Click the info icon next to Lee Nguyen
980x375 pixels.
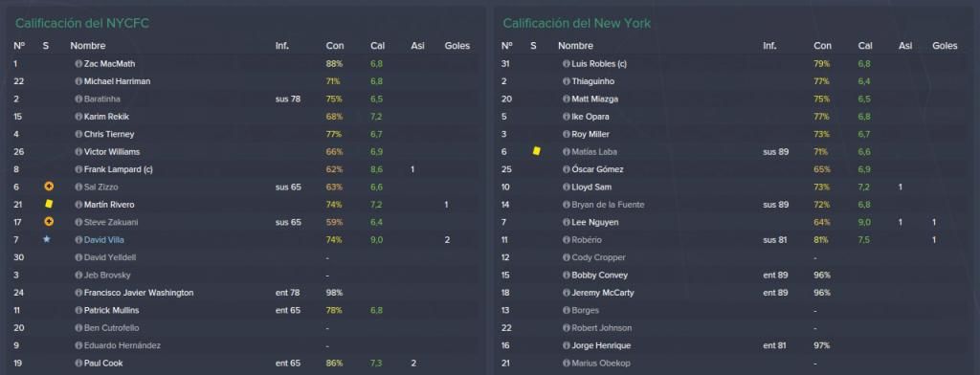tap(567, 222)
